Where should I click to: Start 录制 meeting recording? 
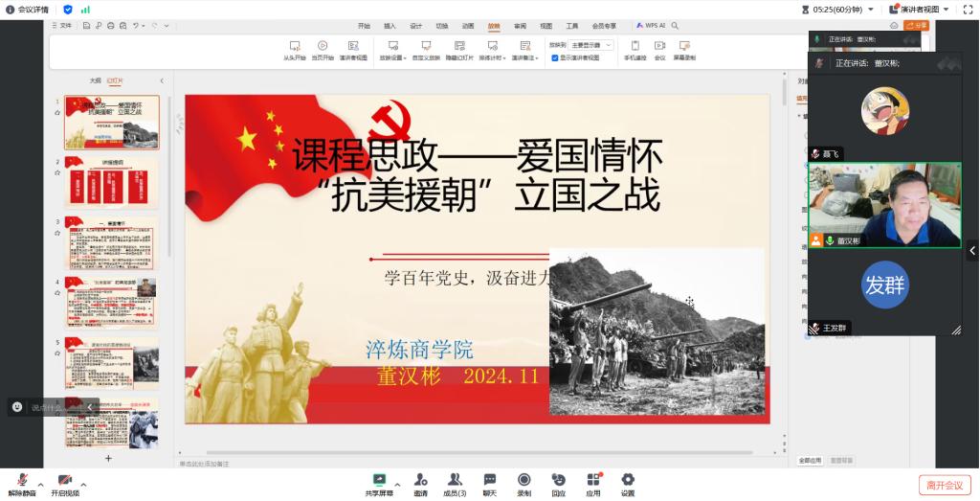[523, 486]
